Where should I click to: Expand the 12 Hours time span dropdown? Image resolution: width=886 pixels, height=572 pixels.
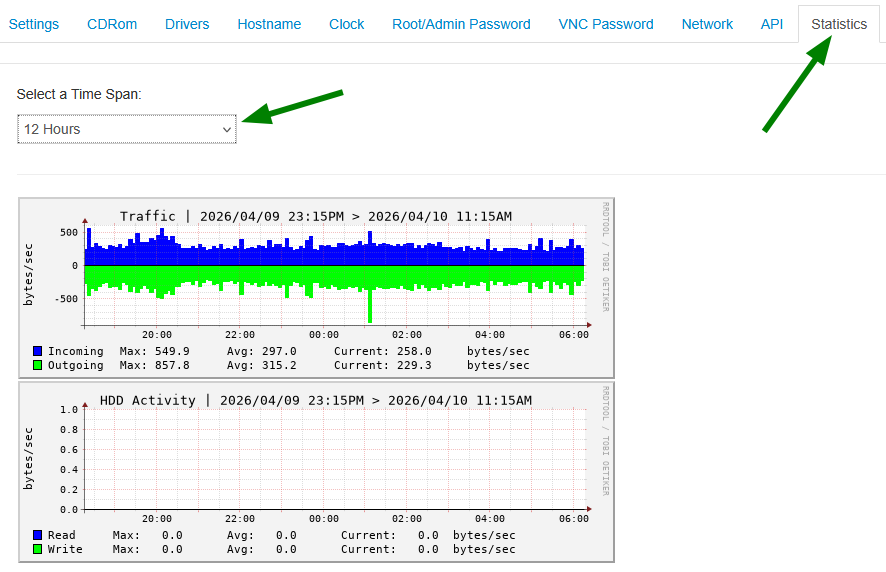[127, 129]
